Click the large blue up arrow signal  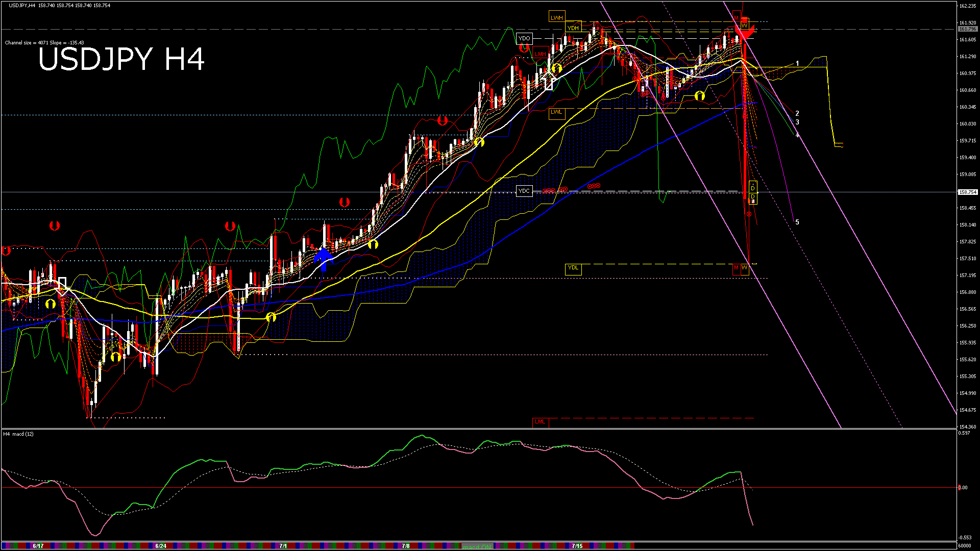tap(323, 259)
